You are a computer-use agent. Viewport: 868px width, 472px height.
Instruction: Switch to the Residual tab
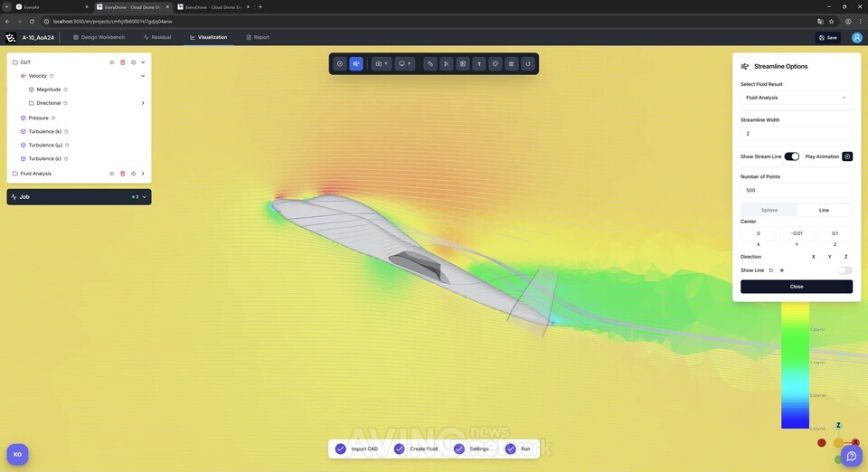coord(157,37)
